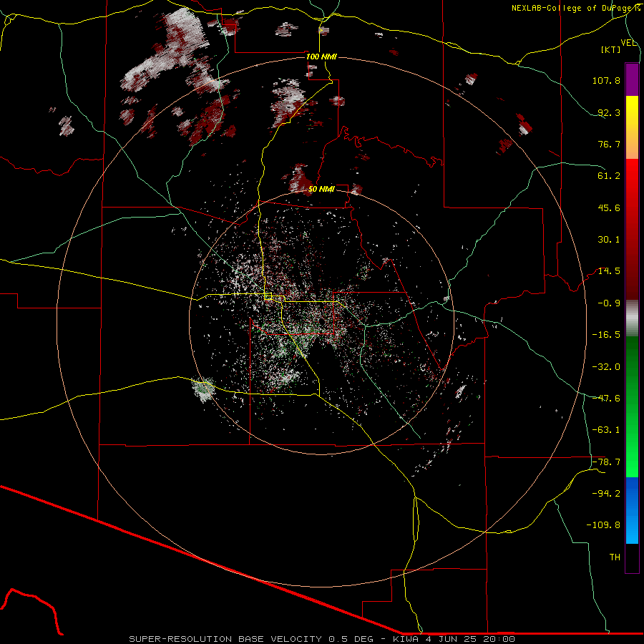Viewport: 644px width, 644px height.
Task: Pick the dark TH segment of the color bar
Action: (632, 558)
